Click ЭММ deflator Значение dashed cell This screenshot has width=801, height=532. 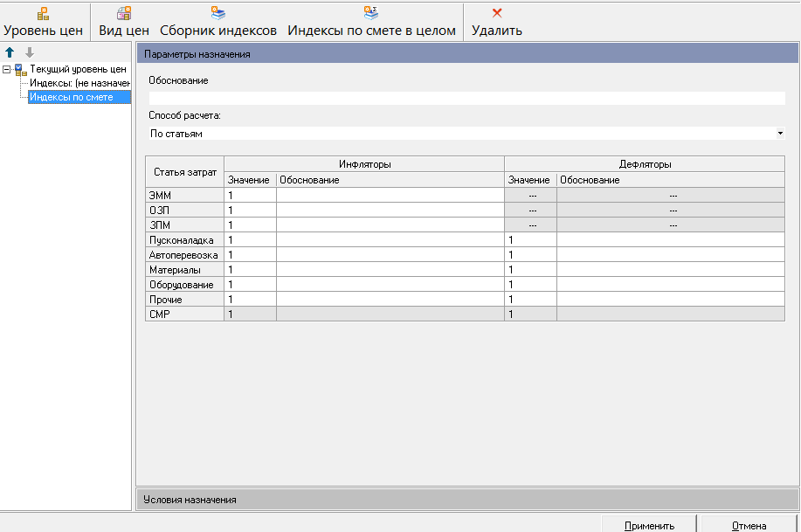pos(531,195)
